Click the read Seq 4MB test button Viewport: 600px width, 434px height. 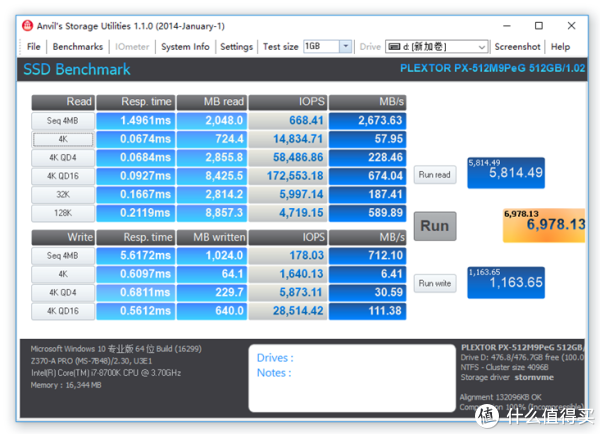(63, 121)
